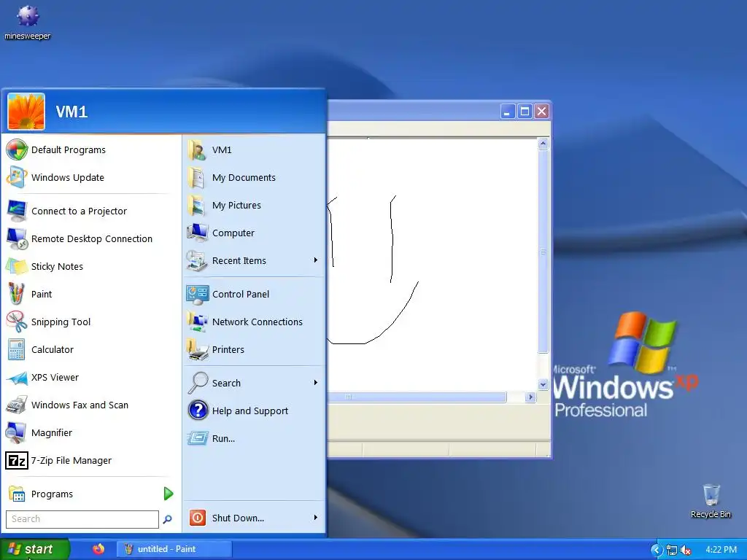Screen dimensions: 747x560
Task: Switch to untitled - Paint taskbar button
Action: [174, 549]
